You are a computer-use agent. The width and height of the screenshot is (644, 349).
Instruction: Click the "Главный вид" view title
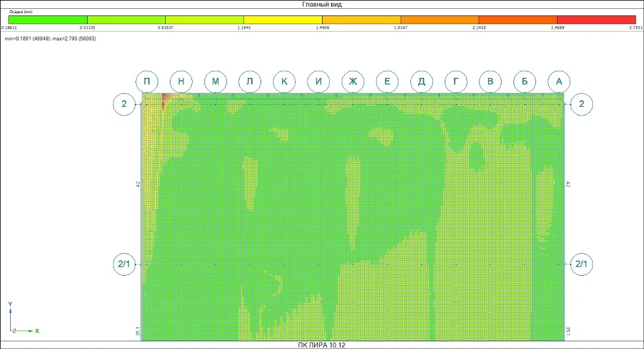tap(322, 5)
